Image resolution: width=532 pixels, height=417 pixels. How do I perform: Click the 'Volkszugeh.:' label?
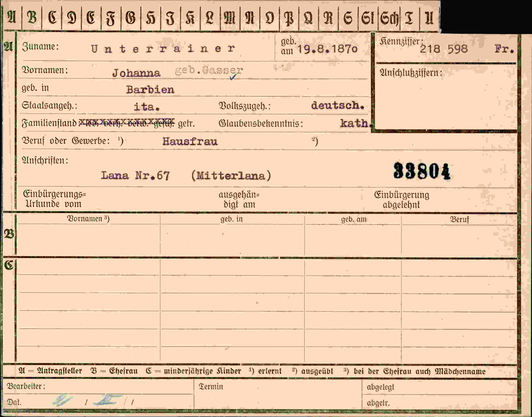click(x=245, y=106)
